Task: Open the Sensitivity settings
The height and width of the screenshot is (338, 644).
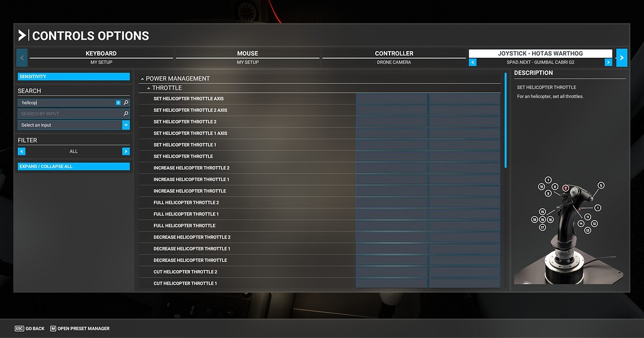Action: (73, 76)
